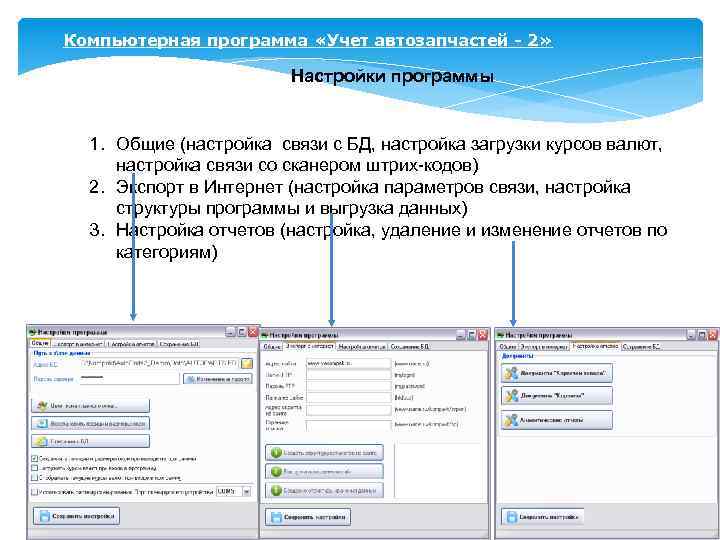Click the blue 'Документы' group label in the reports window
Viewport: 720px width, 540px height.
tap(518, 356)
